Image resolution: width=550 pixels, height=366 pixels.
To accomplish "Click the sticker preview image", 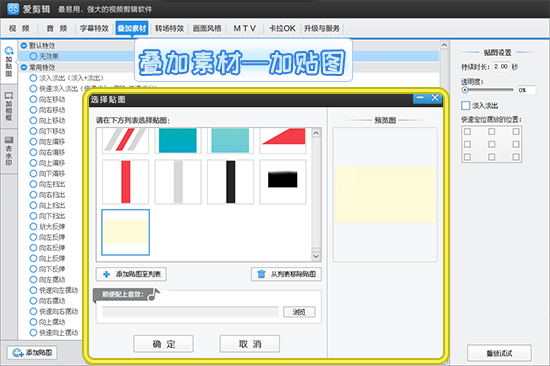I will (385, 194).
